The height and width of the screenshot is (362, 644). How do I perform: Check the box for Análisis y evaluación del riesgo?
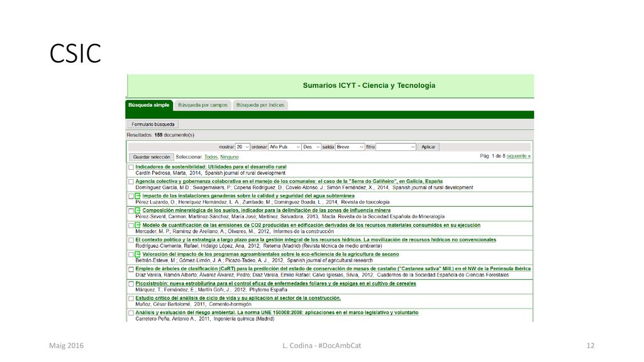[x=131, y=313]
